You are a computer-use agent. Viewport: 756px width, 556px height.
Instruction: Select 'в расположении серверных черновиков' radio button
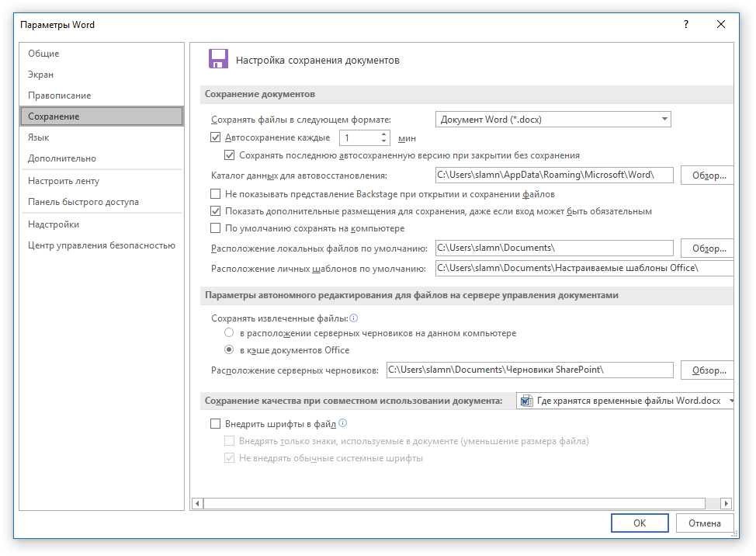229,333
